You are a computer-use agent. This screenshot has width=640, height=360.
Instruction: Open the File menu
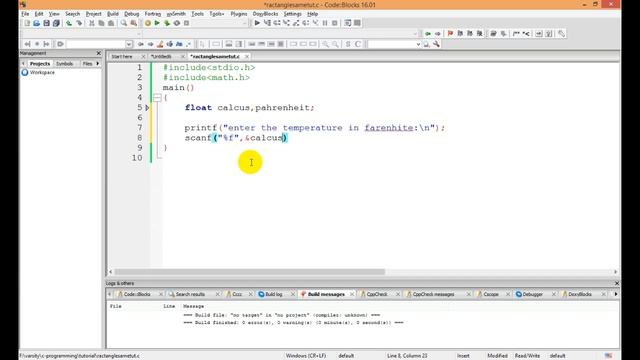click(x=25, y=14)
